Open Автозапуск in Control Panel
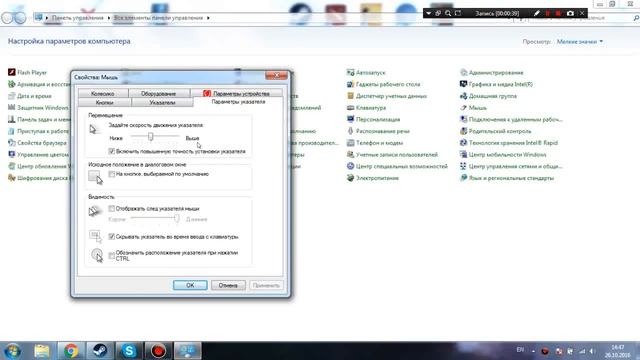 tap(366, 72)
